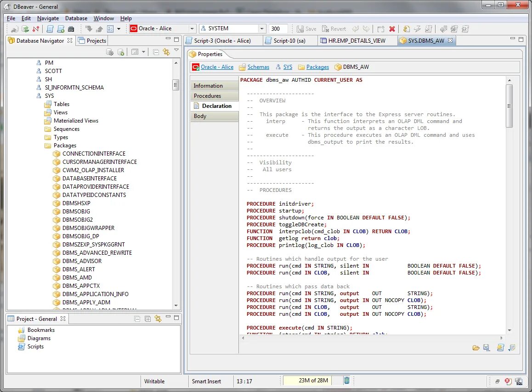Click Expand All in the Project - General panel
This screenshot has width=532, height=392.
click(147, 319)
